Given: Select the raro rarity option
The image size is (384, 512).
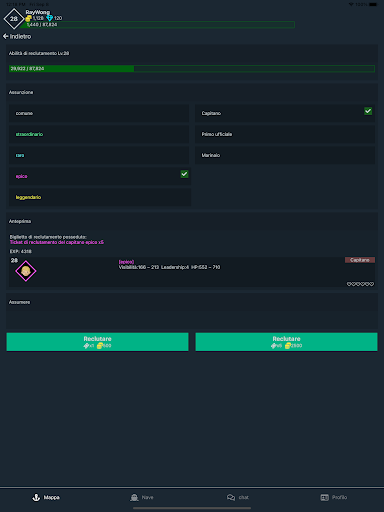Looking at the screenshot, I should point(99,155).
